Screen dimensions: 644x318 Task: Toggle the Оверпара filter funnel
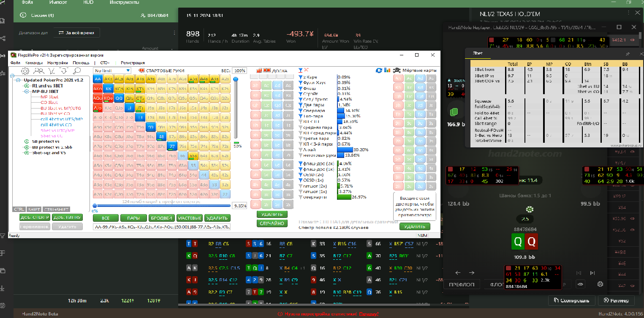point(301,111)
